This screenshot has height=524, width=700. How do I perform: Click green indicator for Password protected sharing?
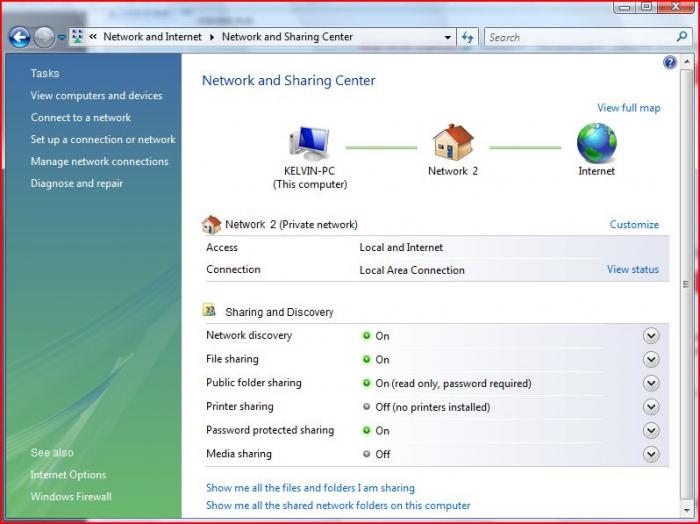[367, 430]
